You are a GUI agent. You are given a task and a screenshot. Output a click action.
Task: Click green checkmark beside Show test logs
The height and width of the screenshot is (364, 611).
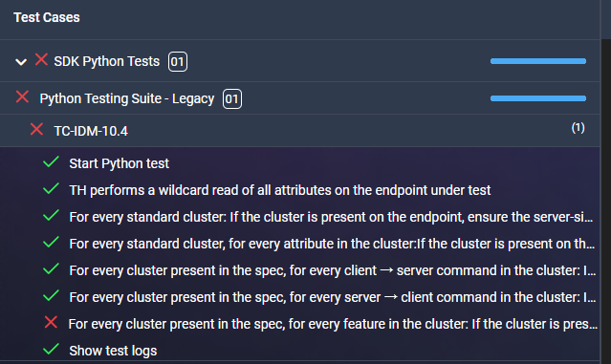pyautogui.click(x=51, y=350)
